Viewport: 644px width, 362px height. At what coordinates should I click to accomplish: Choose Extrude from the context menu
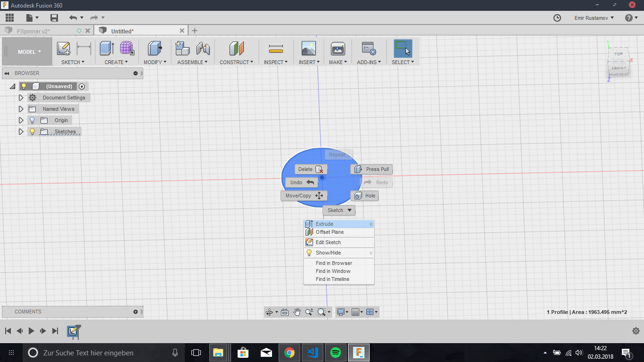(324, 224)
